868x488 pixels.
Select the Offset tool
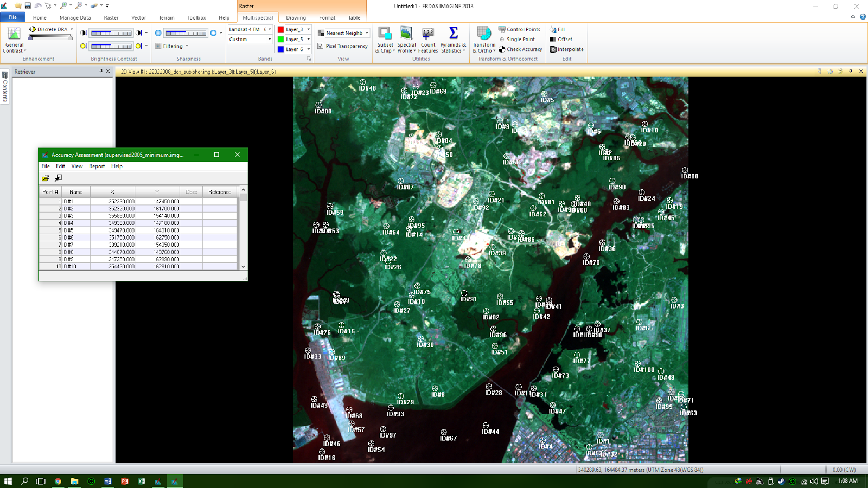(x=562, y=39)
